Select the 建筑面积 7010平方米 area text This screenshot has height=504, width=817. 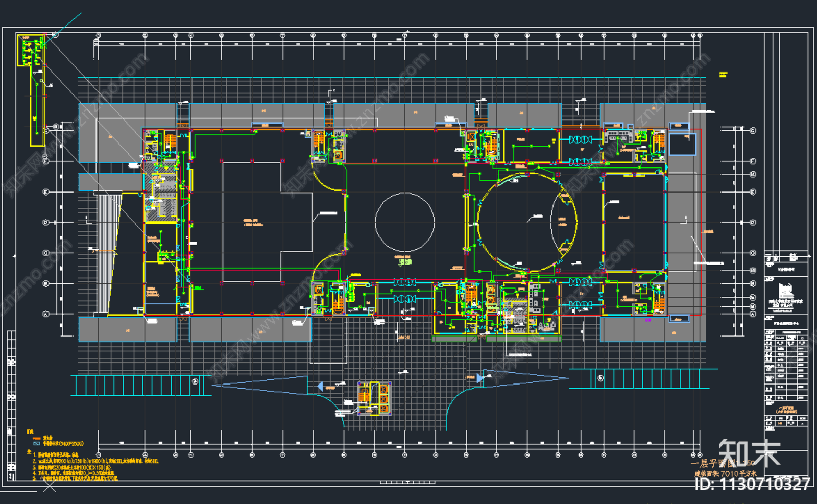click(x=725, y=474)
